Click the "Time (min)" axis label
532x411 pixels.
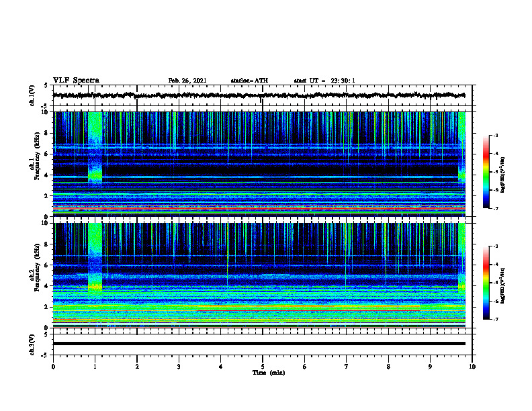coord(269,373)
